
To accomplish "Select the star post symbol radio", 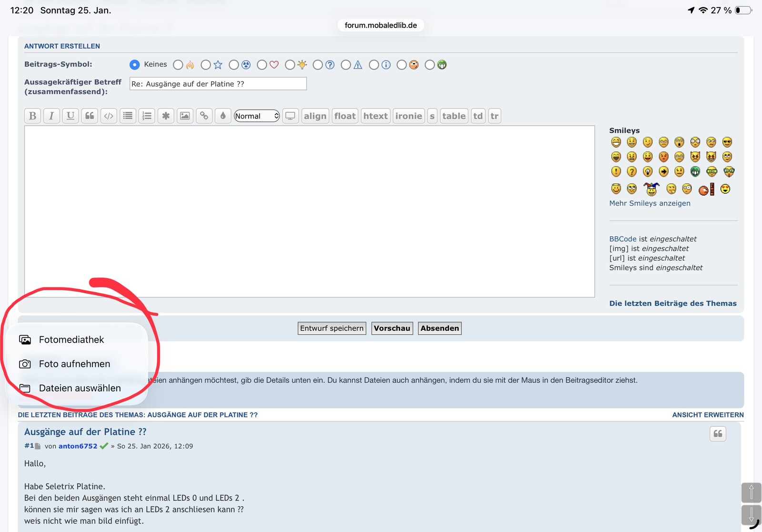I will 206,65.
